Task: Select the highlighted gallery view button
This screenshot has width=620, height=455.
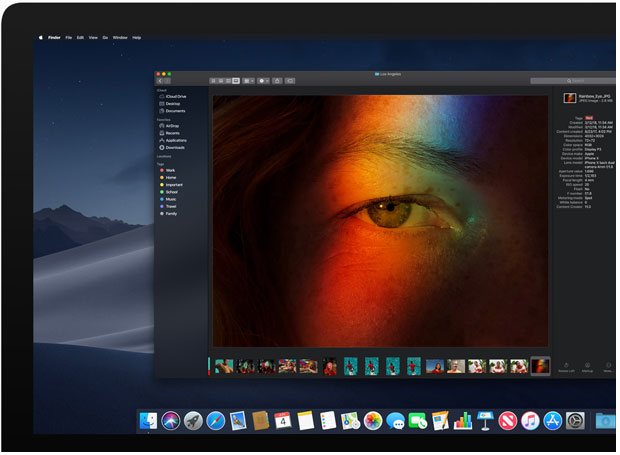Action: 236,81
